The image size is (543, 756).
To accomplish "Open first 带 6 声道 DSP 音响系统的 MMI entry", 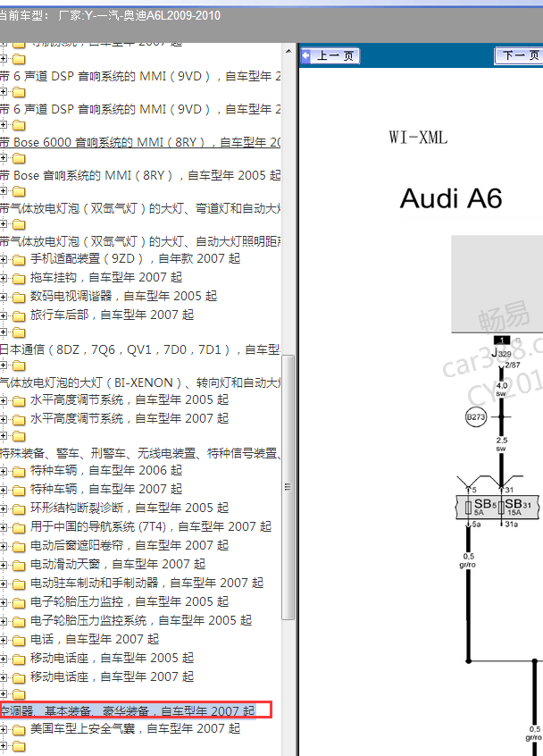I will click(140, 76).
